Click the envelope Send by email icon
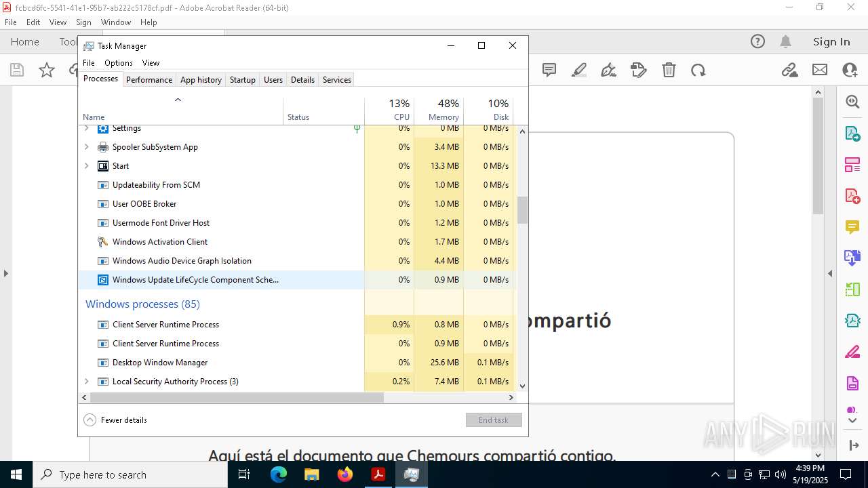 820,70
